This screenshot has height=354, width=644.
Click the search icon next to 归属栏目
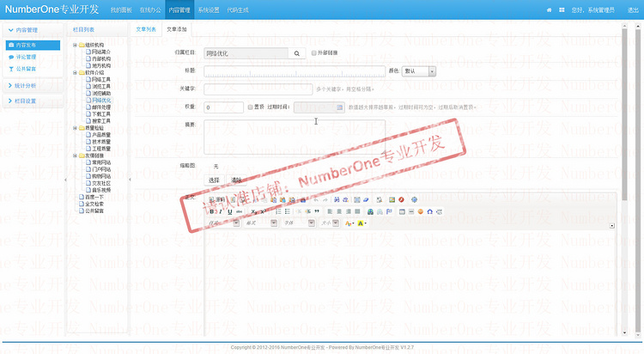click(296, 53)
